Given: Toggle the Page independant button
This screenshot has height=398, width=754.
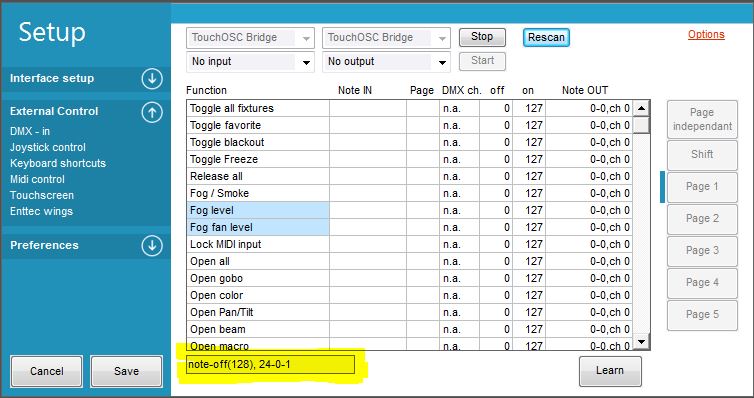Looking at the screenshot, I should [x=702, y=119].
